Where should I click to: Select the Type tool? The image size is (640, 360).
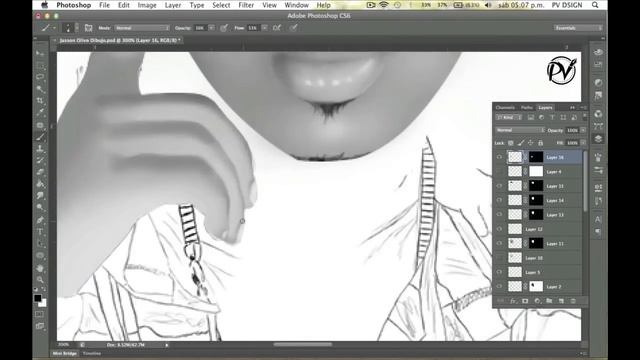tap(40, 232)
